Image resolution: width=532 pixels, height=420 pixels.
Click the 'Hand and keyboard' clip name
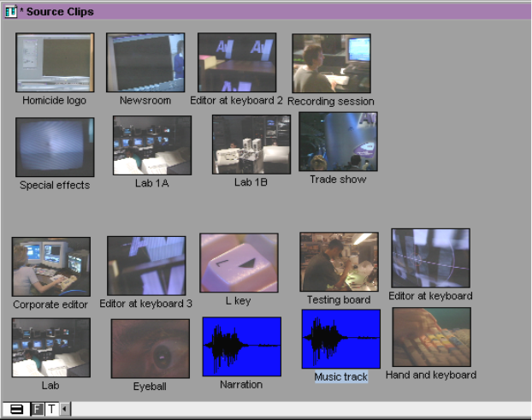(x=431, y=375)
